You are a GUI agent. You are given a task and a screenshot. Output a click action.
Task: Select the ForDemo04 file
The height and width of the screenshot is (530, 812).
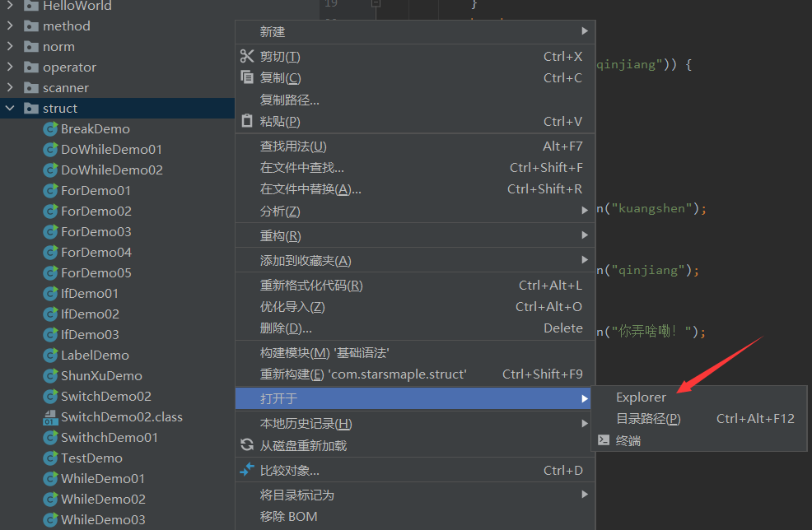tap(96, 252)
